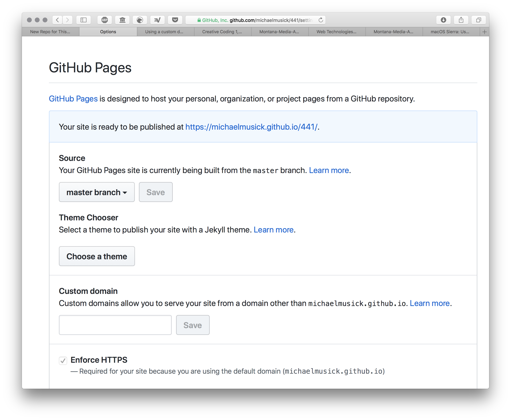The width and height of the screenshot is (511, 420).
Task: Reload the page with the refresh icon
Action: [x=321, y=20]
